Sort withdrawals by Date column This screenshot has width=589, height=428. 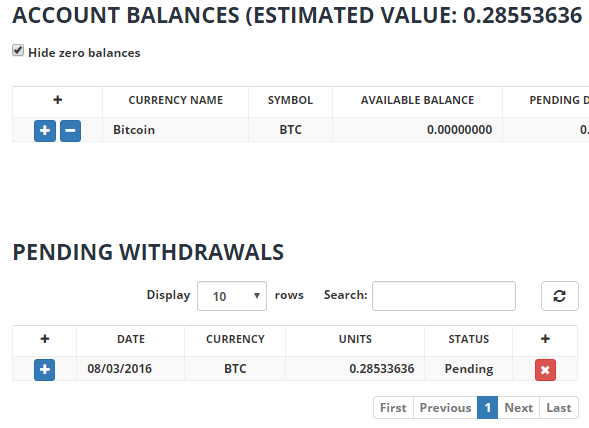(x=131, y=339)
